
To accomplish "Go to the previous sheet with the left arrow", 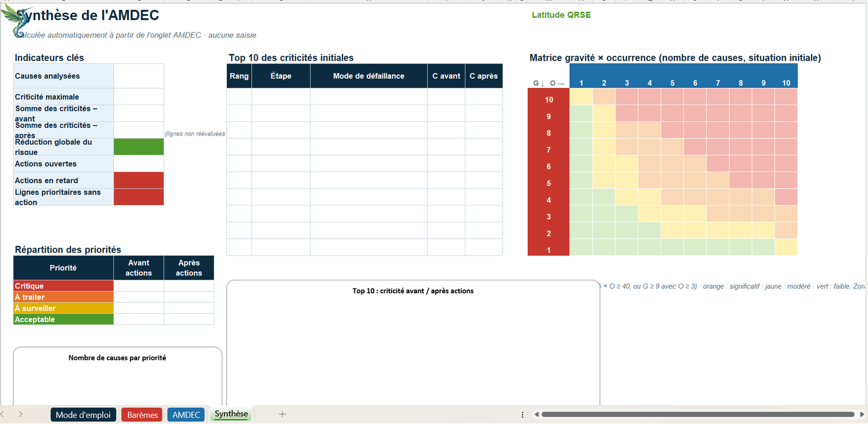I will [x=3, y=414].
